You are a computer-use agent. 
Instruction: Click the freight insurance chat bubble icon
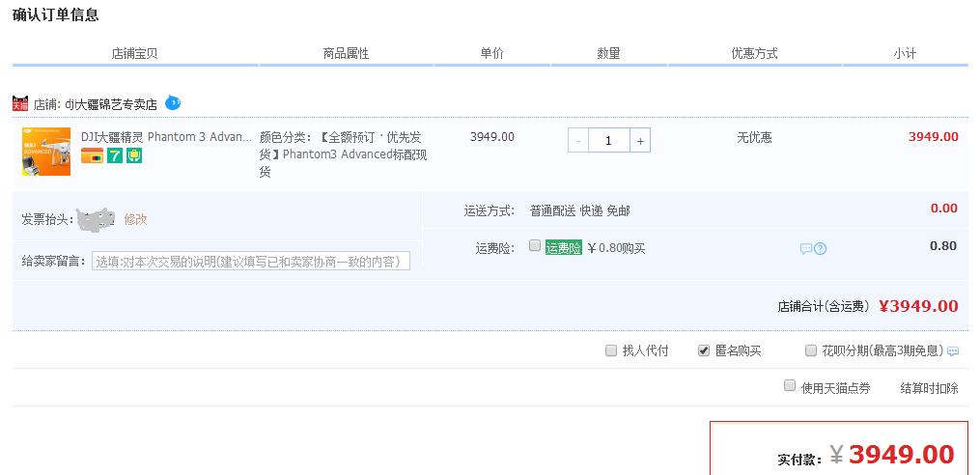(x=805, y=249)
